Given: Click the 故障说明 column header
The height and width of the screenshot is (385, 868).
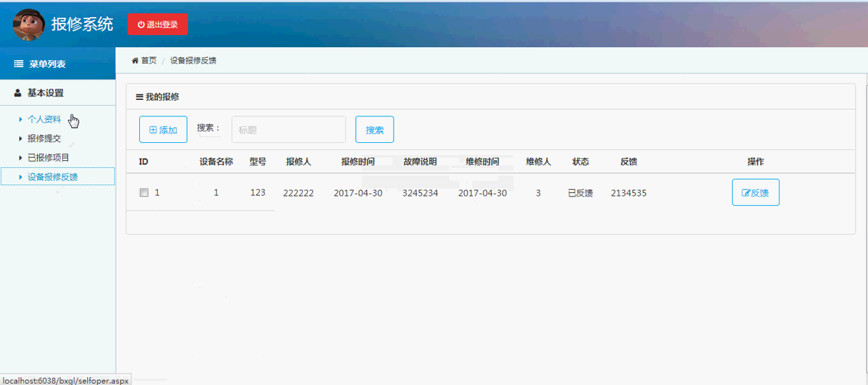Looking at the screenshot, I should point(420,162).
